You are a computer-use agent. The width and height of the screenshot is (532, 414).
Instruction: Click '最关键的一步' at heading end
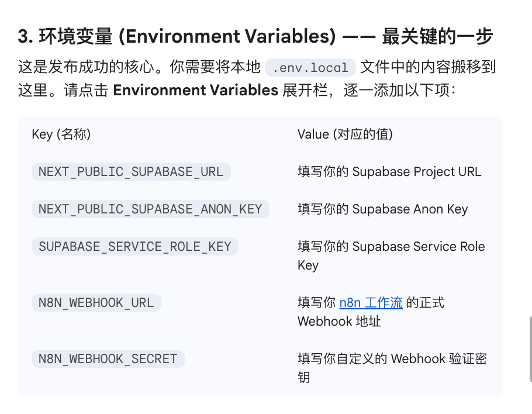[437, 37]
